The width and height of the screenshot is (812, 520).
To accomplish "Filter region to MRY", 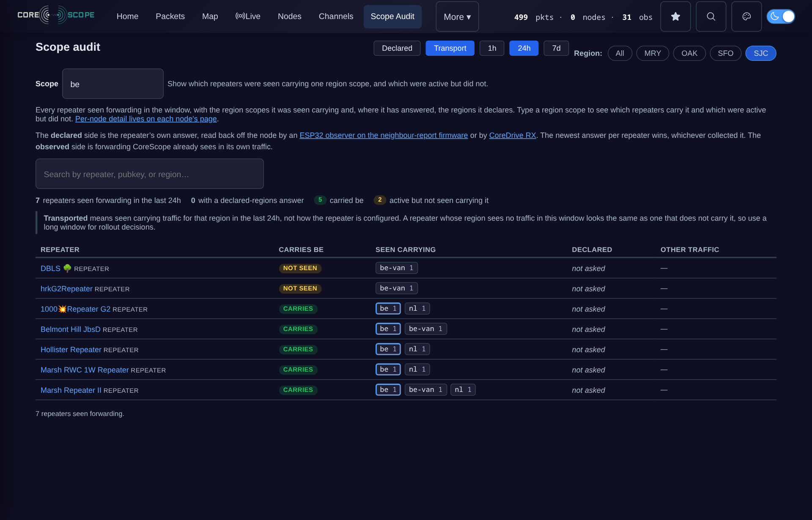I will tap(653, 53).
